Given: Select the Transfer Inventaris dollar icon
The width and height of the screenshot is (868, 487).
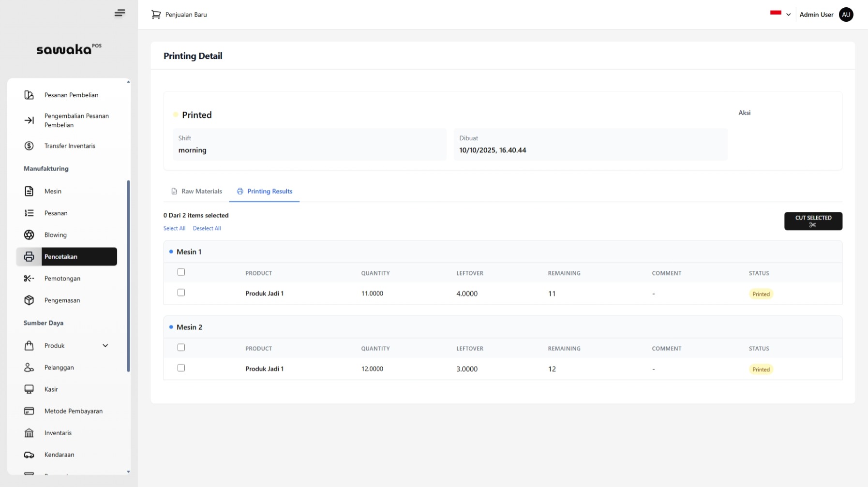Looking at the screenshot, I should 29,146.
